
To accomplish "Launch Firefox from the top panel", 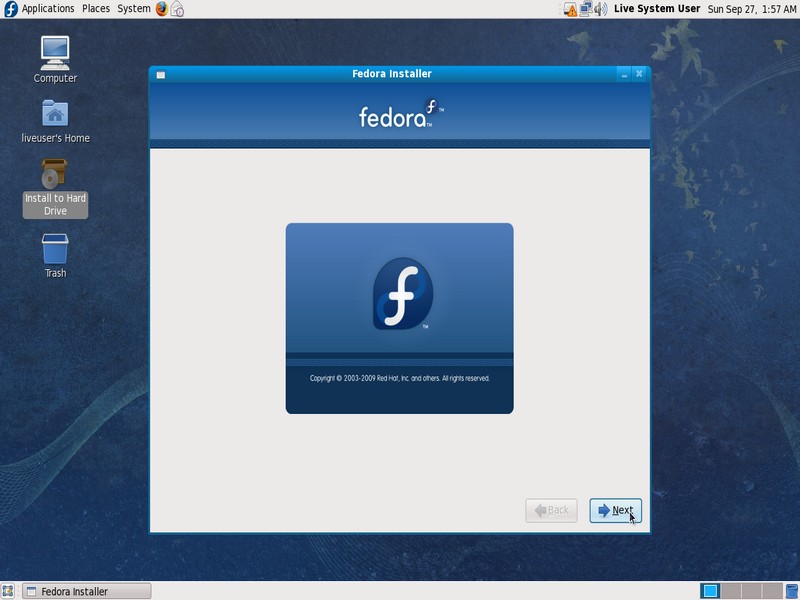I will pyautogui.click(x=162, y=9).
